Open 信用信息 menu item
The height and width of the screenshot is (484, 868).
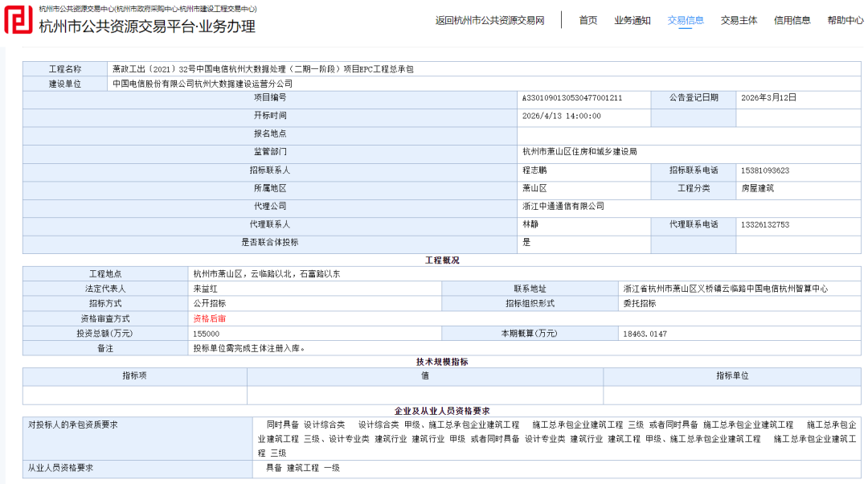point(792,20)
